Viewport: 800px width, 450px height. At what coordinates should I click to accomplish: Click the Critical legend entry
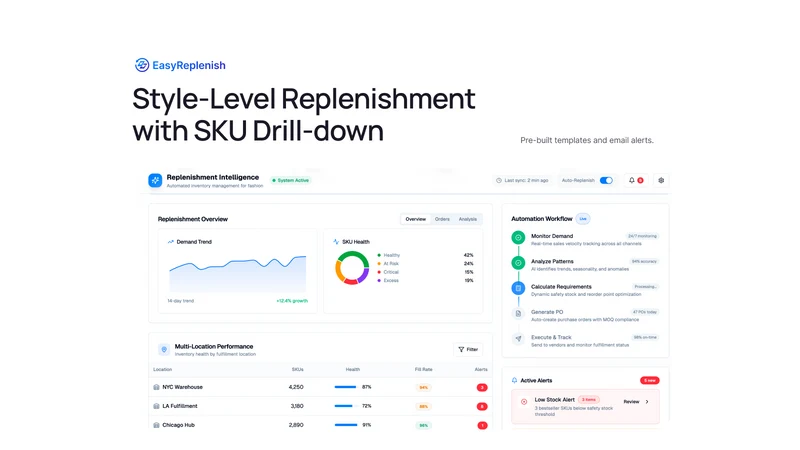click(x=388, y=272)
